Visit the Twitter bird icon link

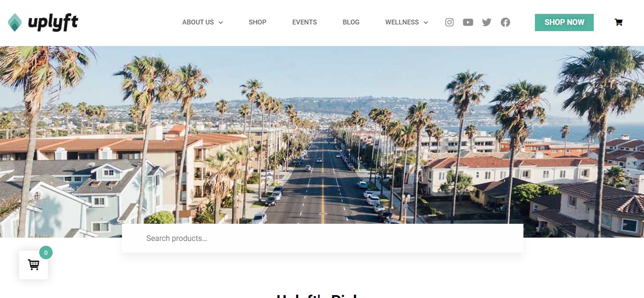[487, 22]
